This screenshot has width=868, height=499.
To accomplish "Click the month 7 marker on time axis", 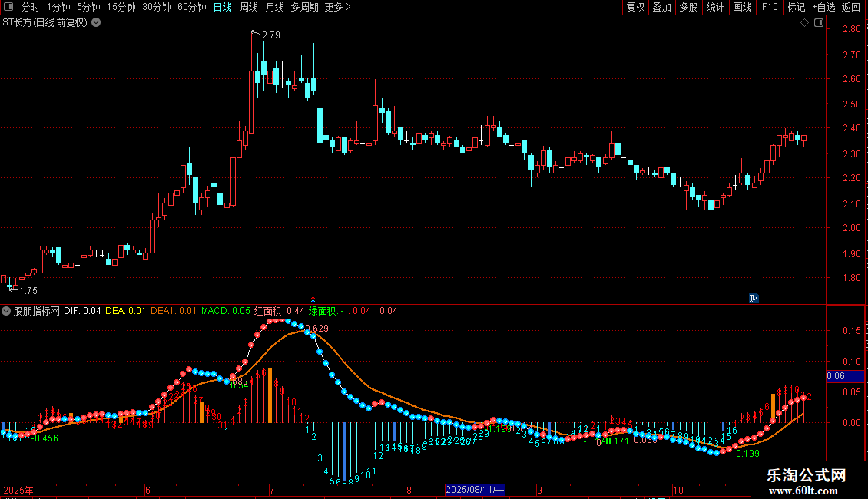I will click(x=272, y=490).
